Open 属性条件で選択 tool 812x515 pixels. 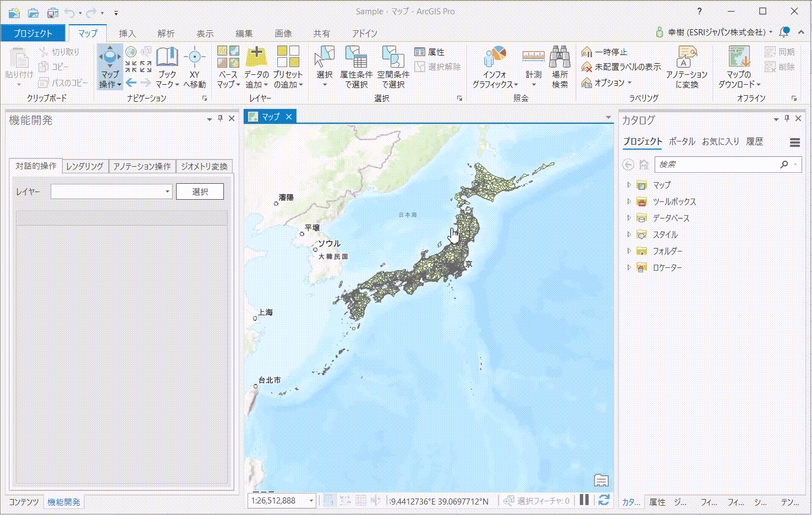pos(356,57)
